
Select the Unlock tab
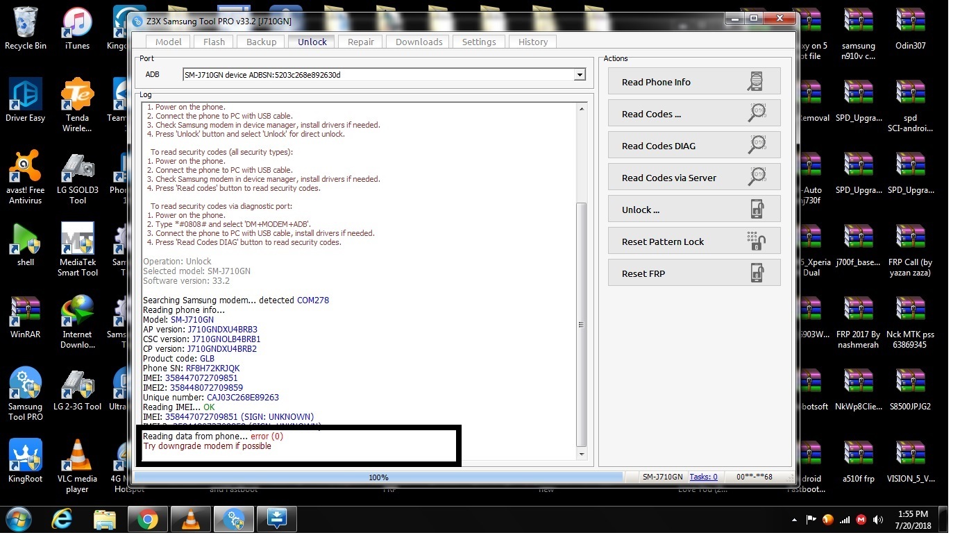[312, 42]
